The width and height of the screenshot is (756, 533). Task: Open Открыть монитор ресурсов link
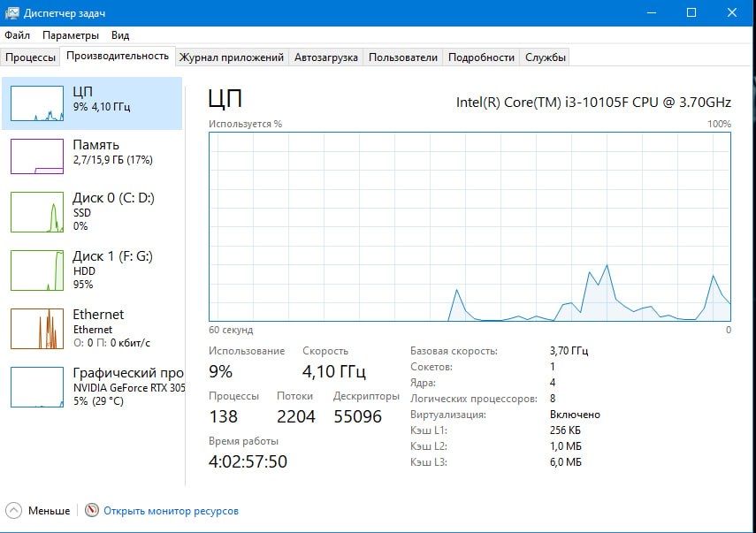[171, 511]
